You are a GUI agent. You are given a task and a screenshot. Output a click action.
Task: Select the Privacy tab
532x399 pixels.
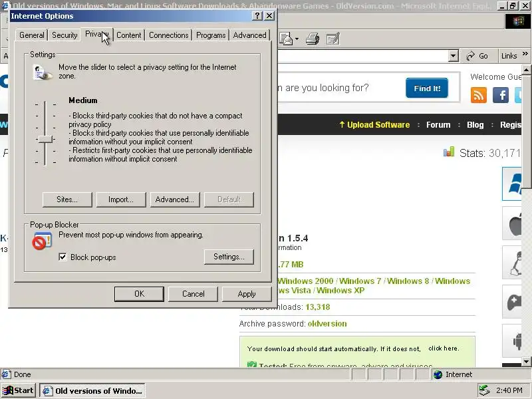point(96,35)
